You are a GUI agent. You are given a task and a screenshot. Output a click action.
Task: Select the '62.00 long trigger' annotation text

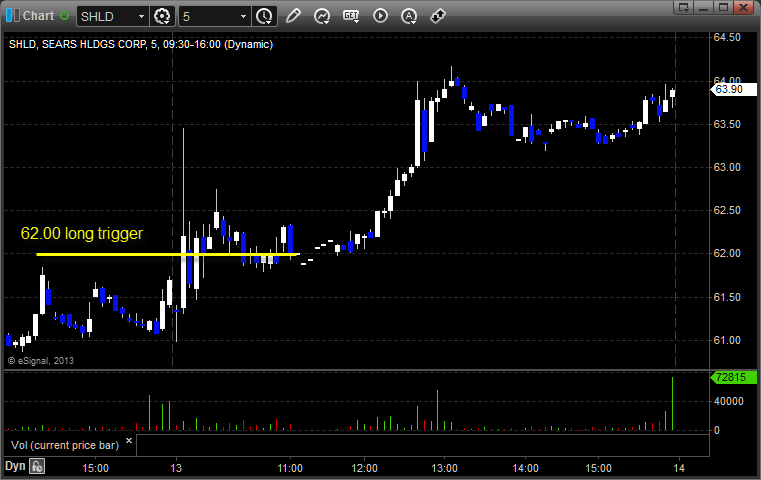(82, 233)
